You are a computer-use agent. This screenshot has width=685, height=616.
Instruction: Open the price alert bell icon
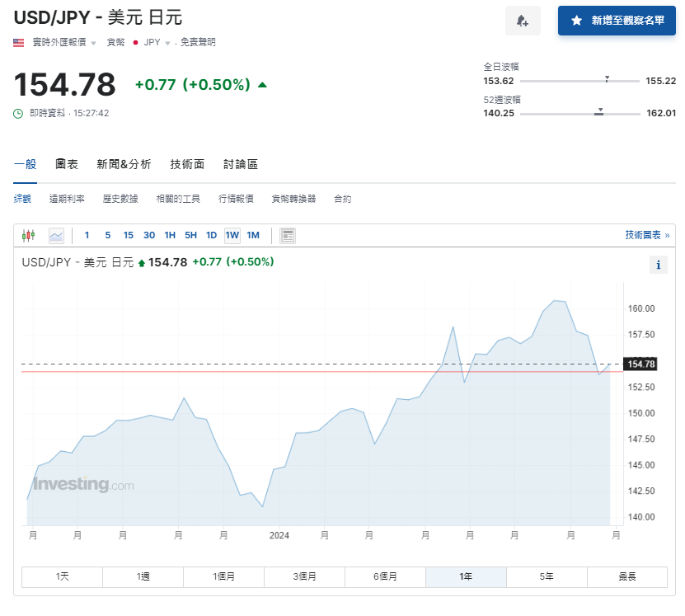[x=523, y=20]
